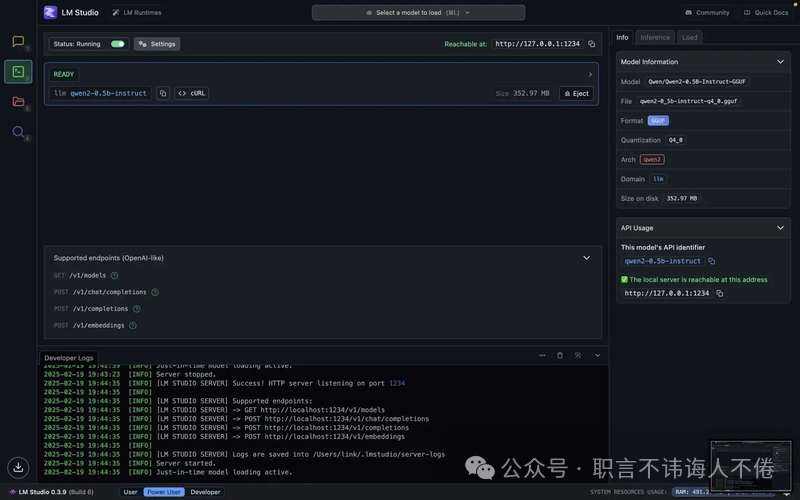Image resolution: width=800 pixels, height=500 pixels.
Task: Click the Qwen/Qwen2-0.5B-Instruct-GGUF model name
Action: 696,82
